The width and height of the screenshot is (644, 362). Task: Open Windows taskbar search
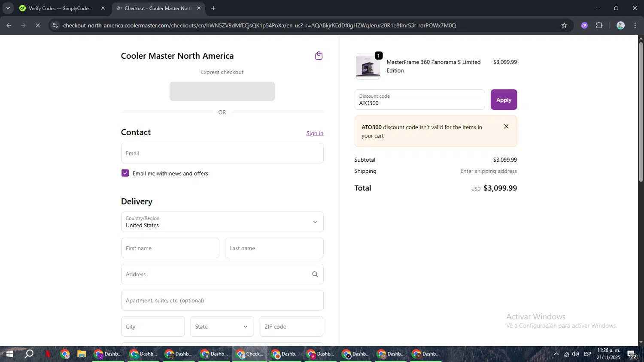[29, 354]
